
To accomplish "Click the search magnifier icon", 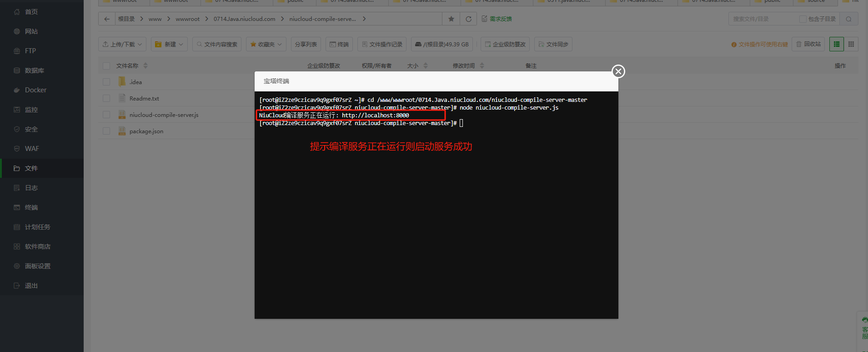I will (848, 19).
